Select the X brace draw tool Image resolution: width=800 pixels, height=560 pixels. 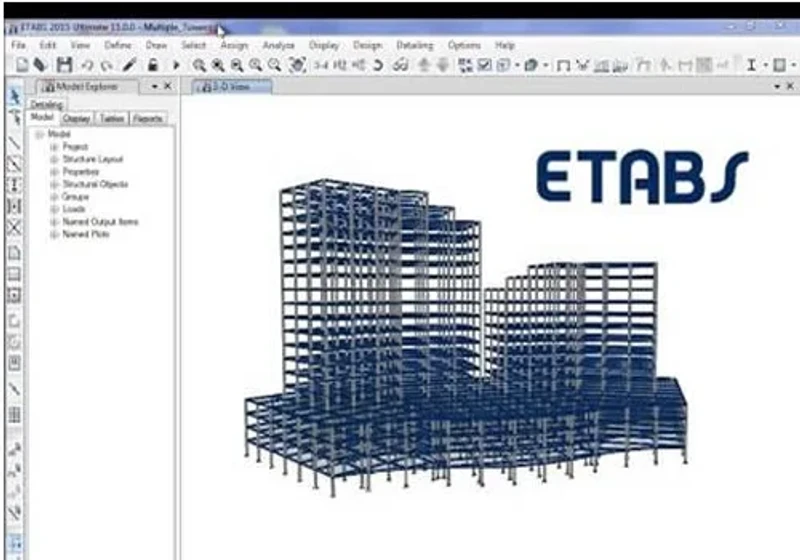coord(14,227)
